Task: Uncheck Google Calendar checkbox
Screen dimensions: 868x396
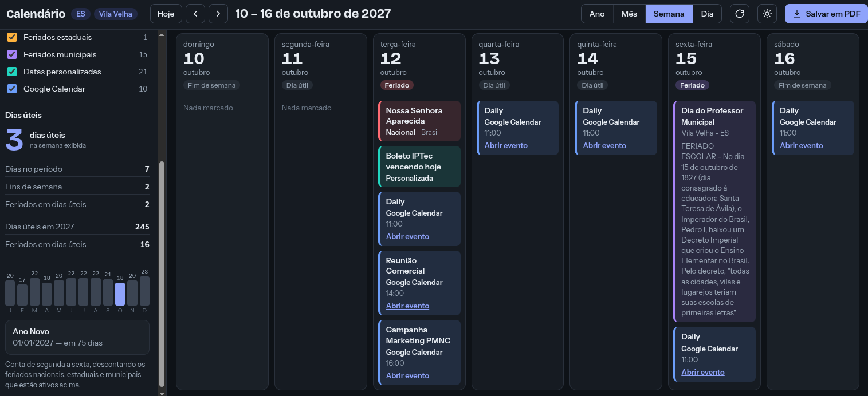Action: (12, 89)
